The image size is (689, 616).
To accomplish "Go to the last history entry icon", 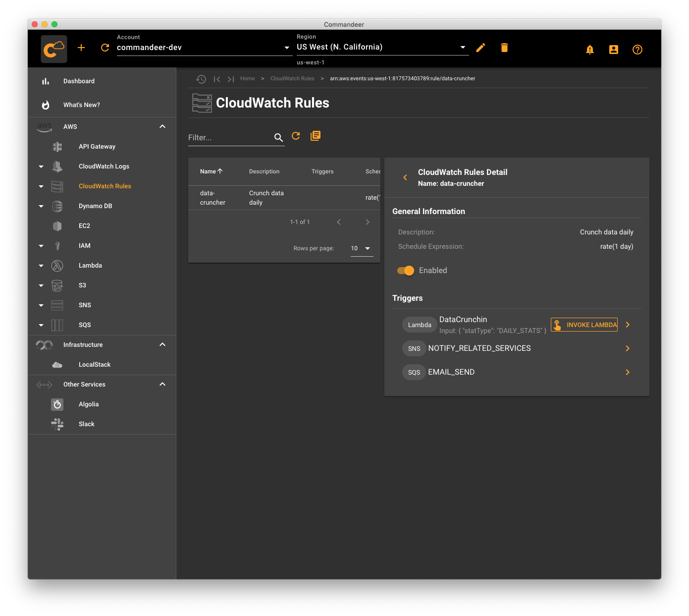I will tap(231, 79).
